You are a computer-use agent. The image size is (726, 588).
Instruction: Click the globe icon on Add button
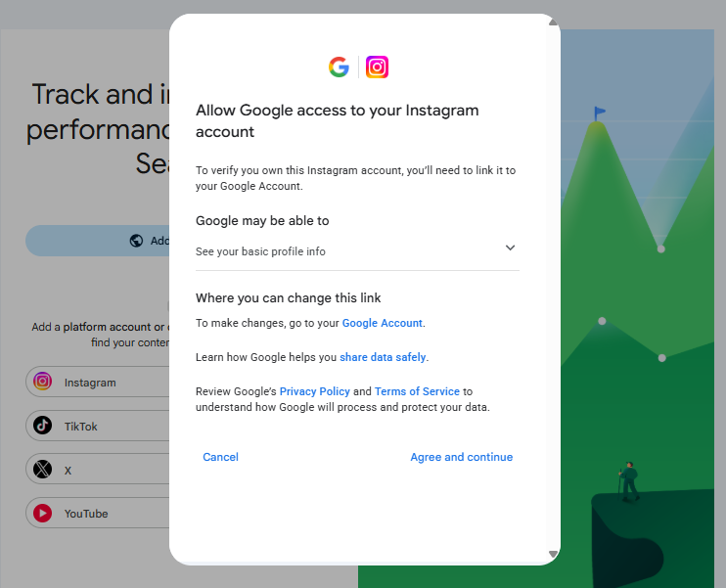[136, 241]
